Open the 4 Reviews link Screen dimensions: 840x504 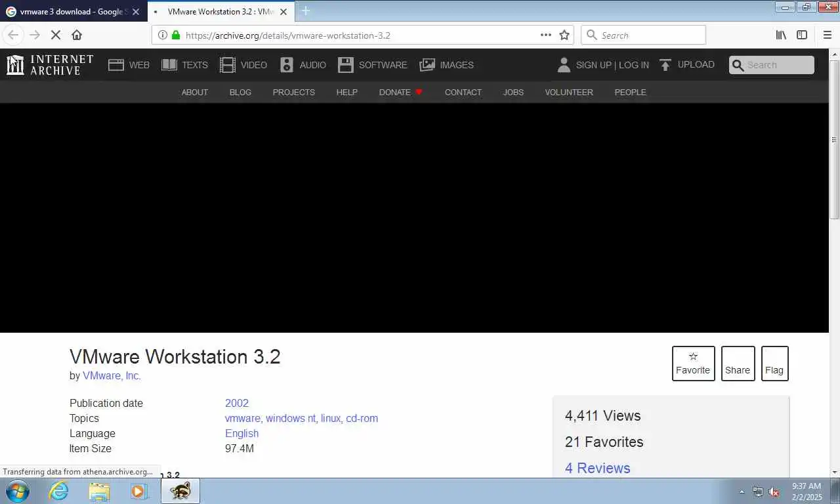pos(598,468)
